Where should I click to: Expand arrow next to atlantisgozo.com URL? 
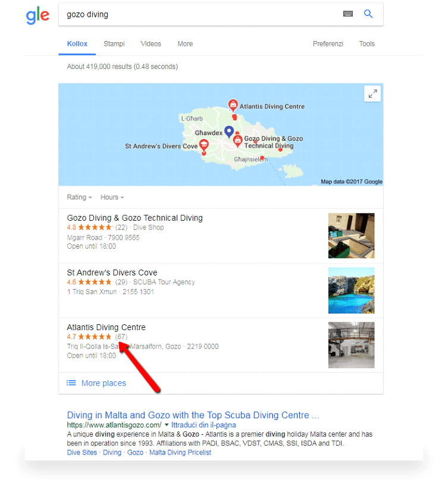[167, 425]
